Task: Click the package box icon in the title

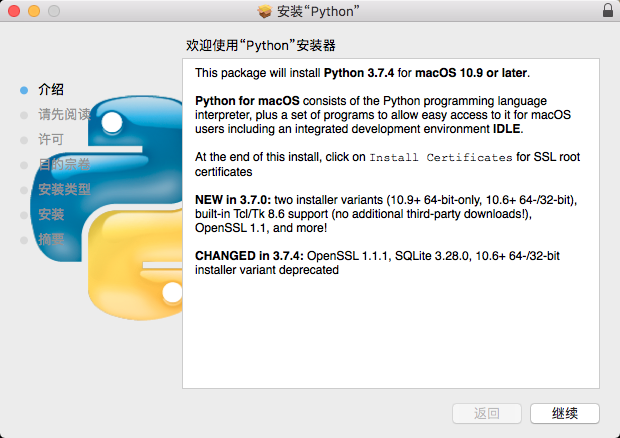Action: coord(265,11)
